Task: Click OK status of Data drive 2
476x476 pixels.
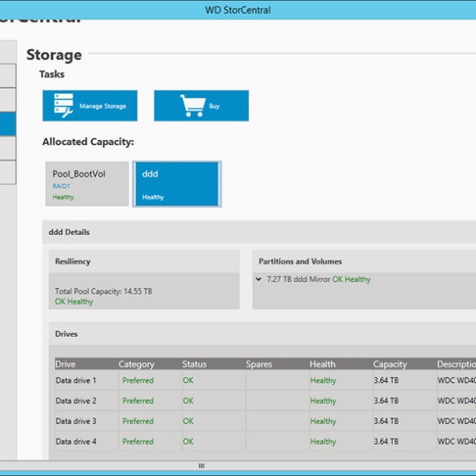Action: 188,400
